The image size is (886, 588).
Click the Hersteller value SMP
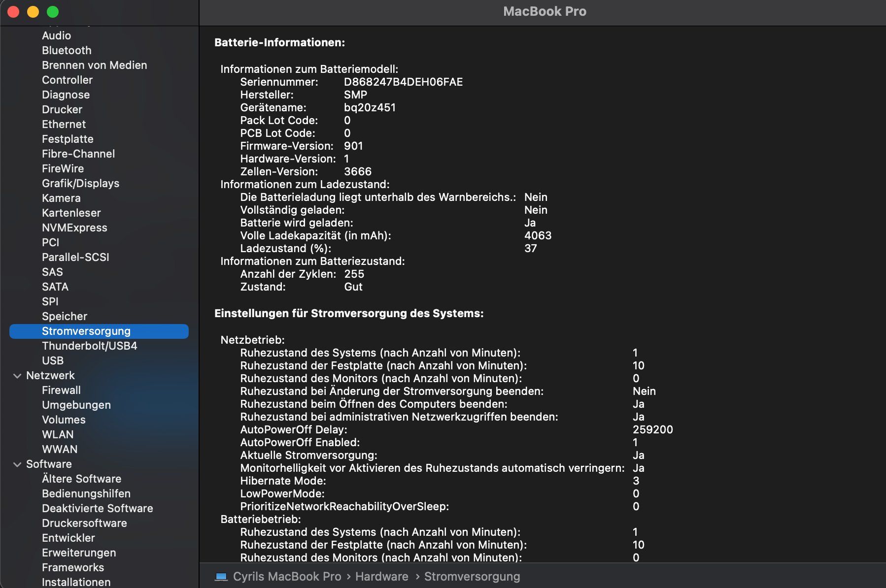(355, 95)
